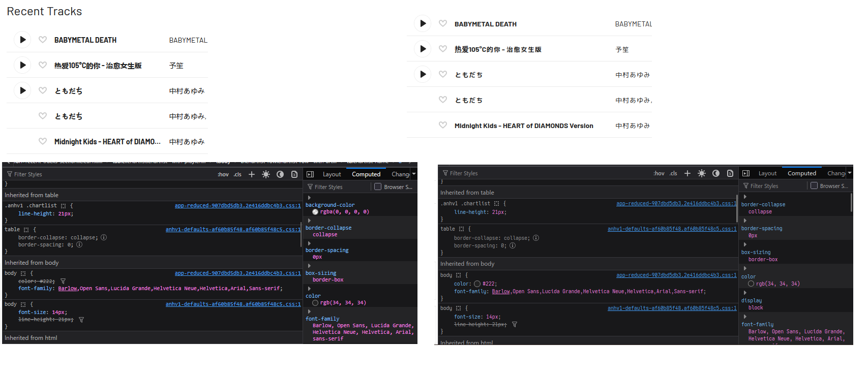Open tabs overflow dropdown in left DevTools

[x=414, y=174]
